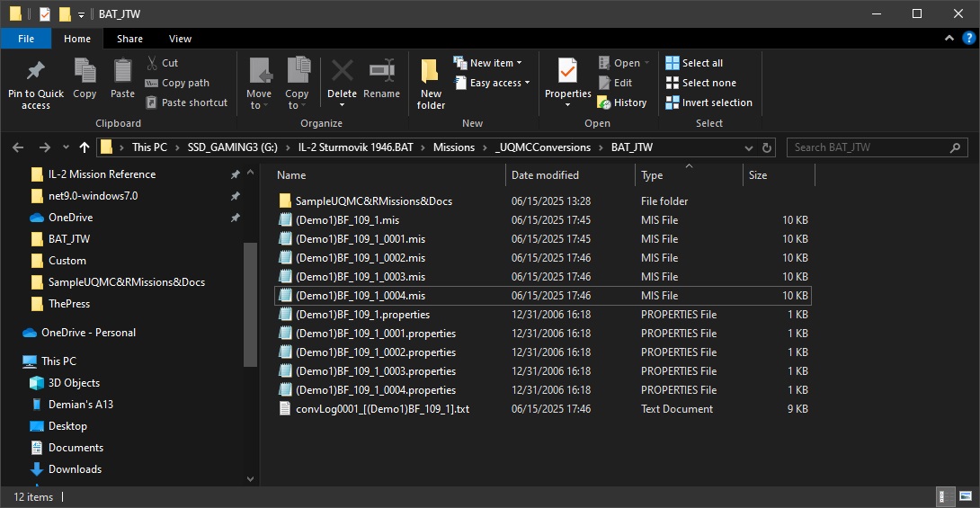
Task: Click Pin to Quick access icon
Action: (36, 71)
